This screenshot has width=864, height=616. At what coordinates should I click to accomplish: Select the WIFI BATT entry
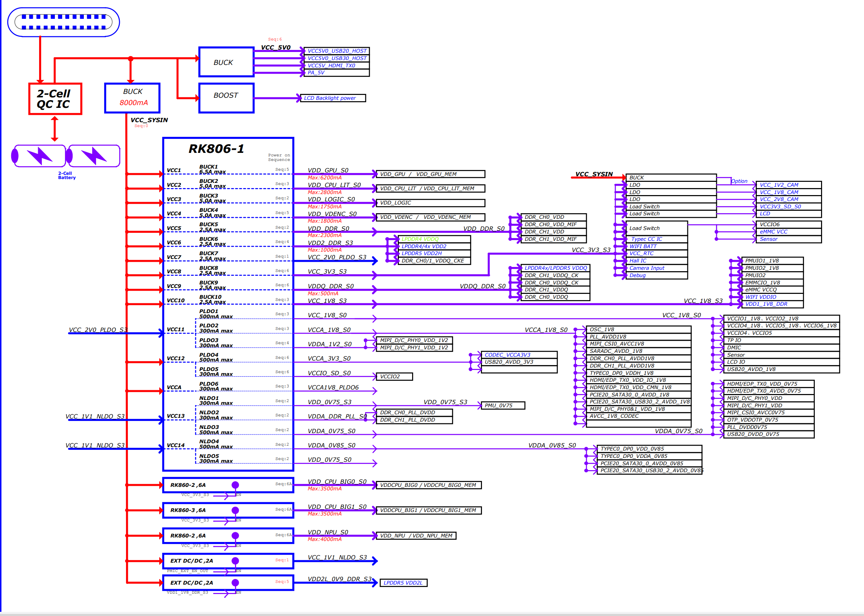657,246
